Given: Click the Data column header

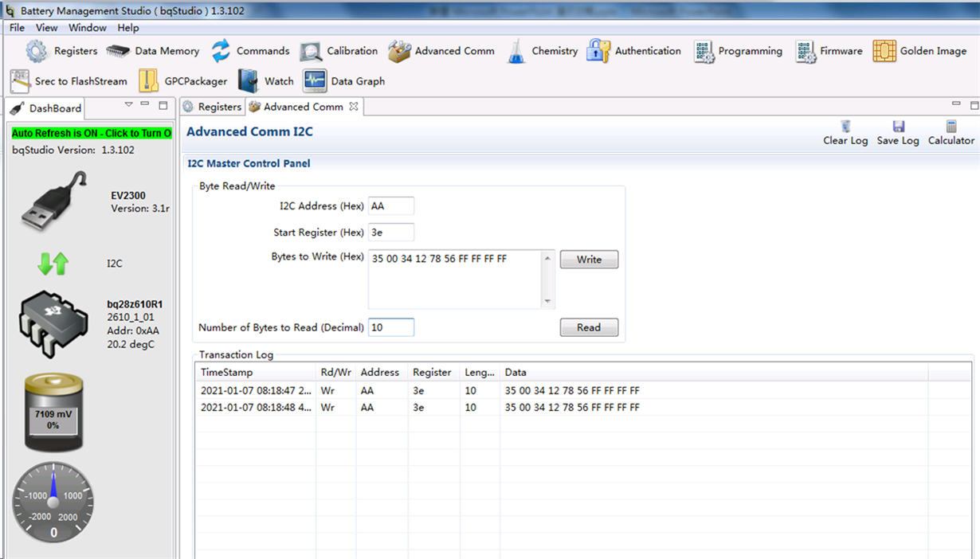Looking at the screenshot, I should click(715, 373).
